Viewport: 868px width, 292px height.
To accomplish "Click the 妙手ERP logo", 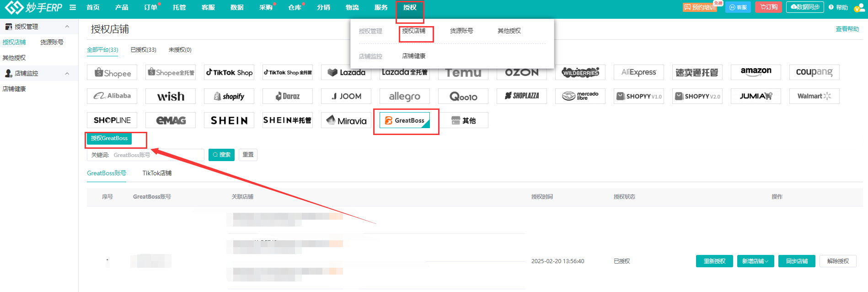I will click(x=33, y=7).
